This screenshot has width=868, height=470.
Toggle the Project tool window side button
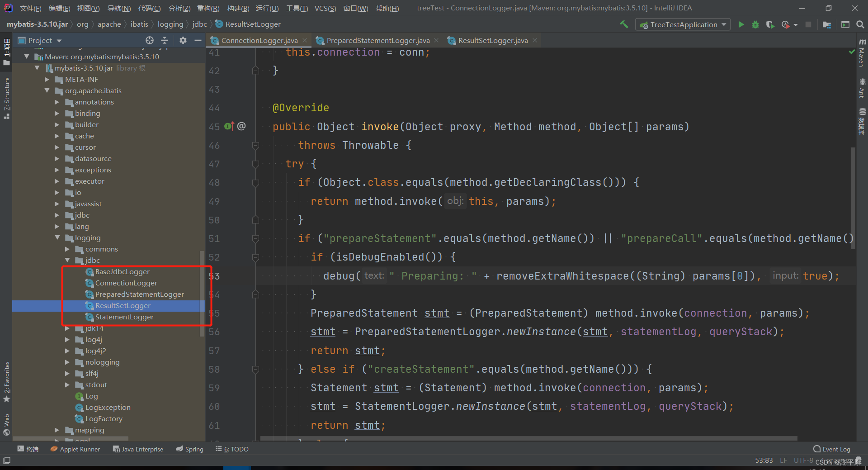pyautogui.click(x=6, y=52)
